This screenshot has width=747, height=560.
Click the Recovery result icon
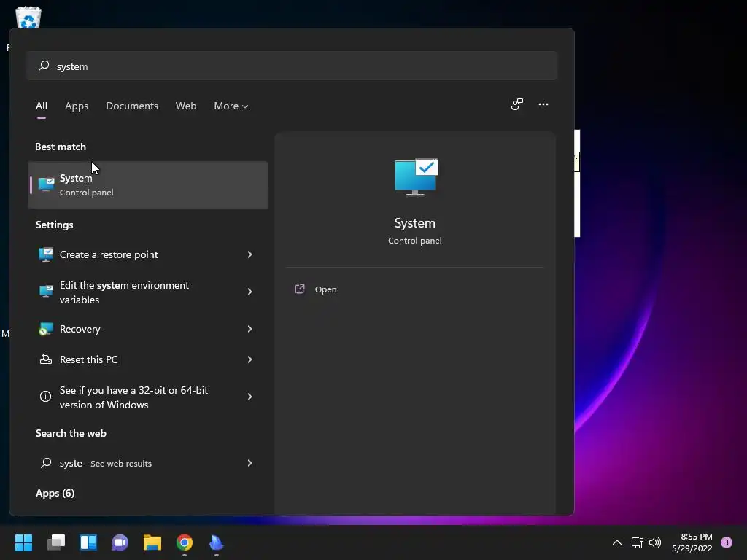point(46,329)
